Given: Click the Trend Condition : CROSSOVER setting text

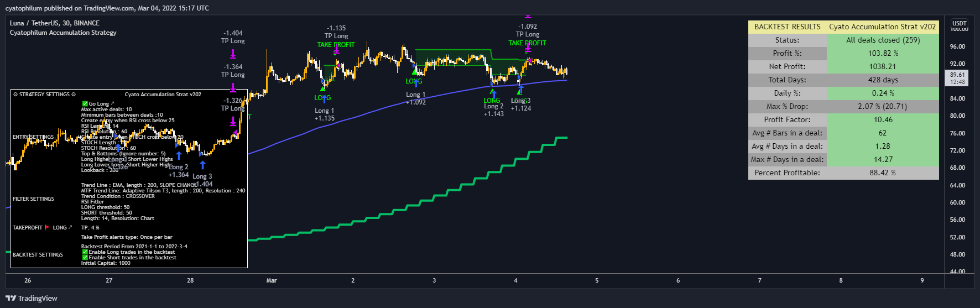Looking at the screenshot, I should pyautogui.click(x=118, y=196).
